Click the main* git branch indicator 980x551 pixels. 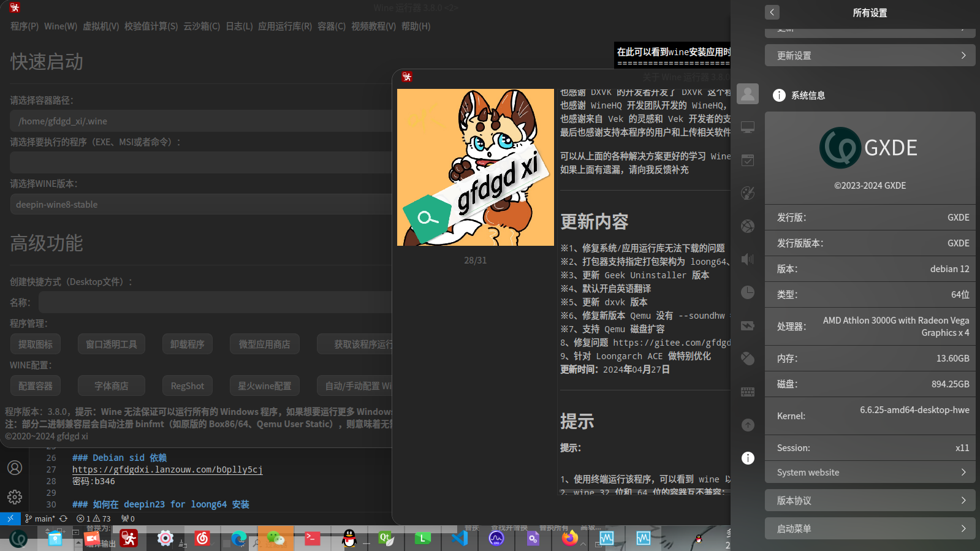[40, 519]
